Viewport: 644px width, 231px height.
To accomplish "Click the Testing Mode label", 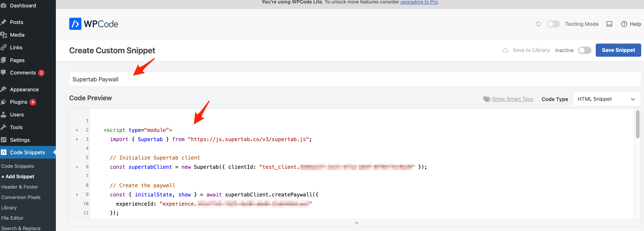I will [582, 24].
